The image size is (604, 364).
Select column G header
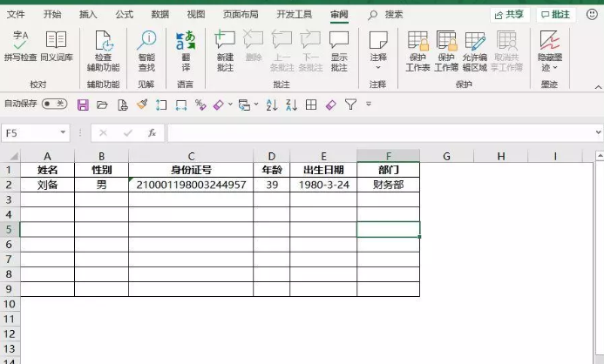[447, 156]
